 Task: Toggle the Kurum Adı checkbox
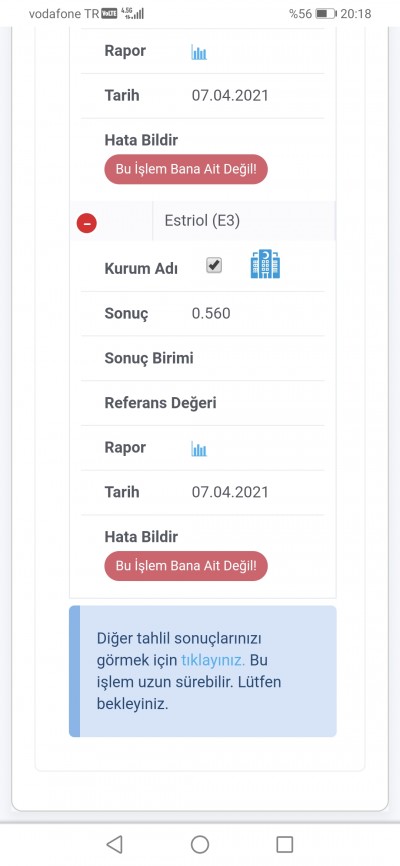(x=214, y=266)
